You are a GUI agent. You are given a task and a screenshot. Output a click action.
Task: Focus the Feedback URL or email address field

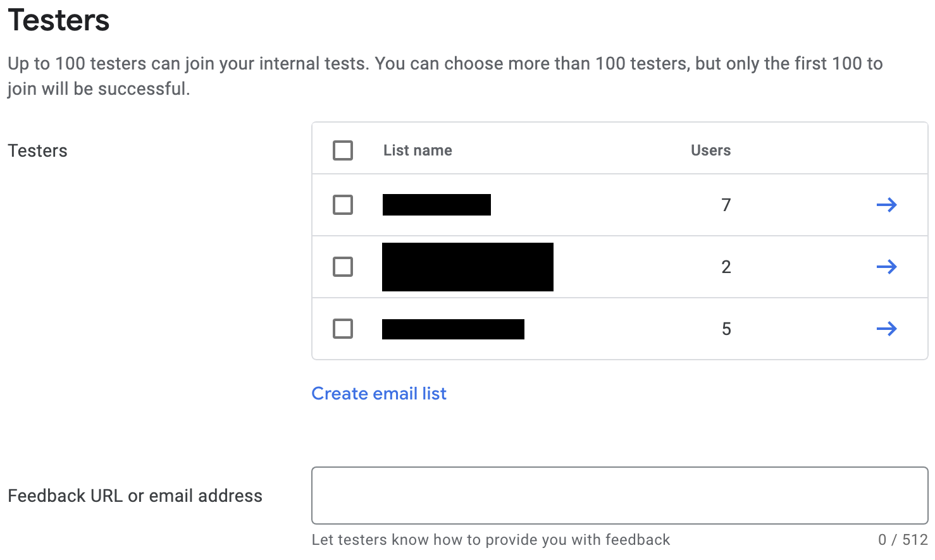click(x=619, y=496)
